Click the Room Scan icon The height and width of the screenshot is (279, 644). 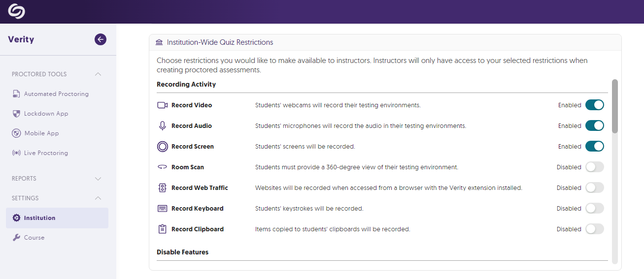coord(162,167)
